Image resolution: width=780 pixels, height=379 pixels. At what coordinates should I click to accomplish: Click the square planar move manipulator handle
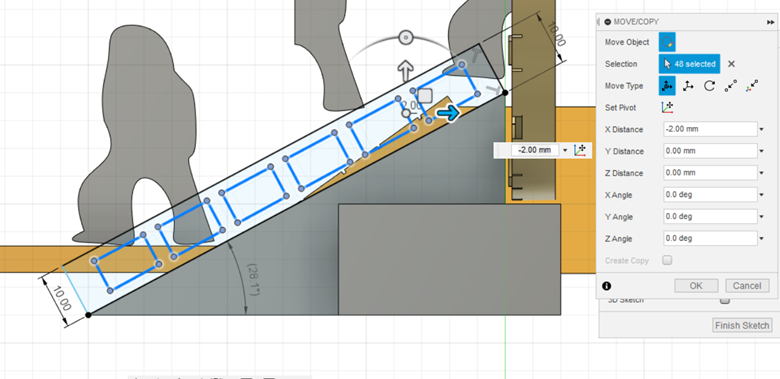[424, 95]
